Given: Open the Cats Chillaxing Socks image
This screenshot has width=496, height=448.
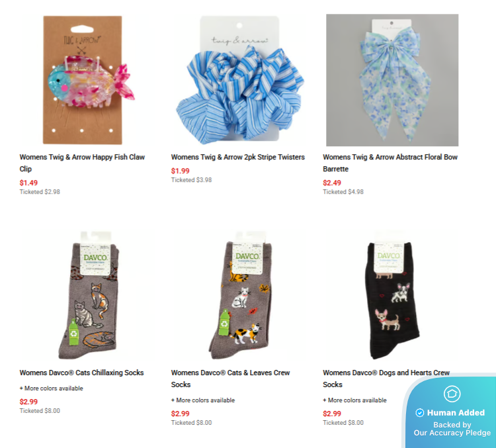Looking at the screenshot, I should 89,295.
